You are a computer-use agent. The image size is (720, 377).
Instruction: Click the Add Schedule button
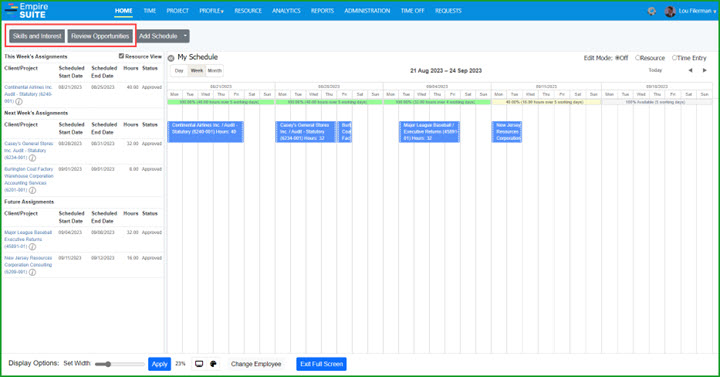158,36
